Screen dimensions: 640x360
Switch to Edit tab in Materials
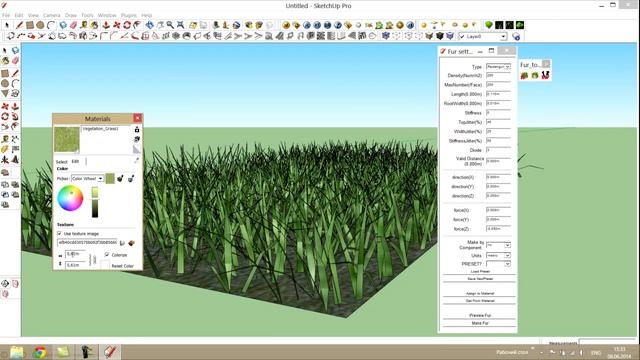tap(75, 162)
